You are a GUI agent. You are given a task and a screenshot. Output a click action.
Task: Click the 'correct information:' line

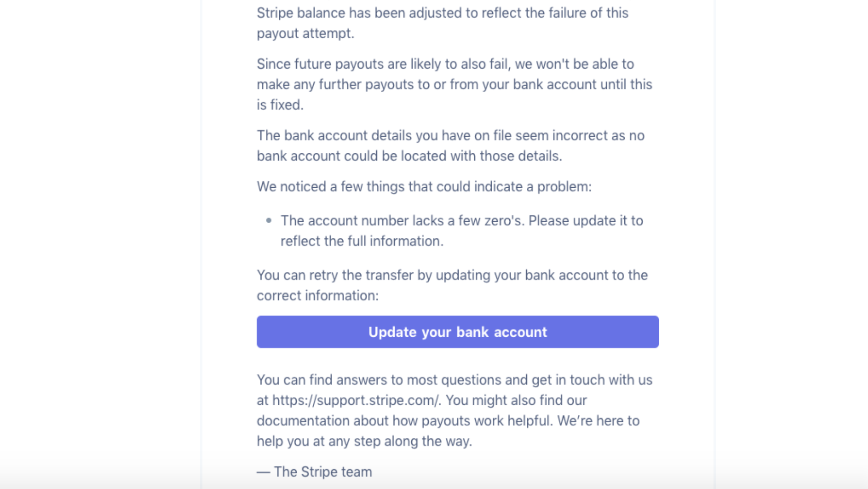(318, 296)
